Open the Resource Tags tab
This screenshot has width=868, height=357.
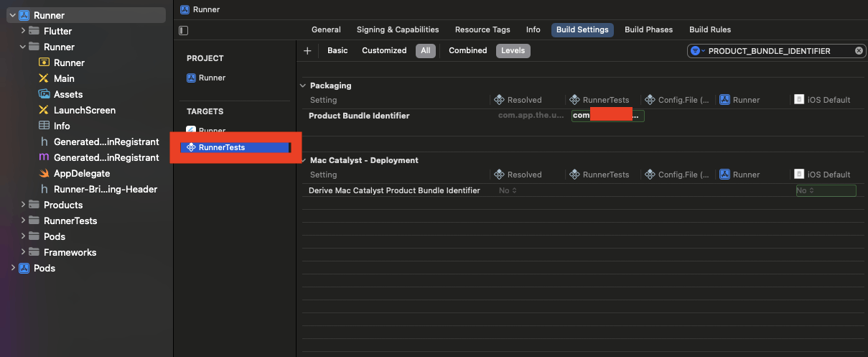tap(482, 29)
